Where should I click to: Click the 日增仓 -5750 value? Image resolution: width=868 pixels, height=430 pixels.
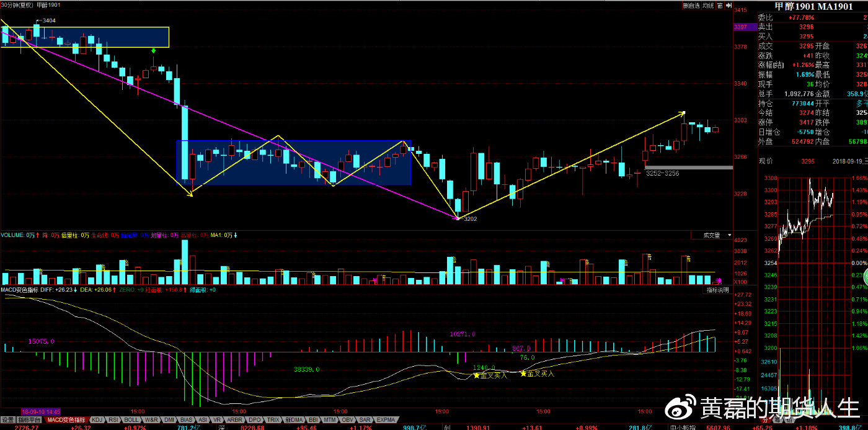(x=805, y=132)
